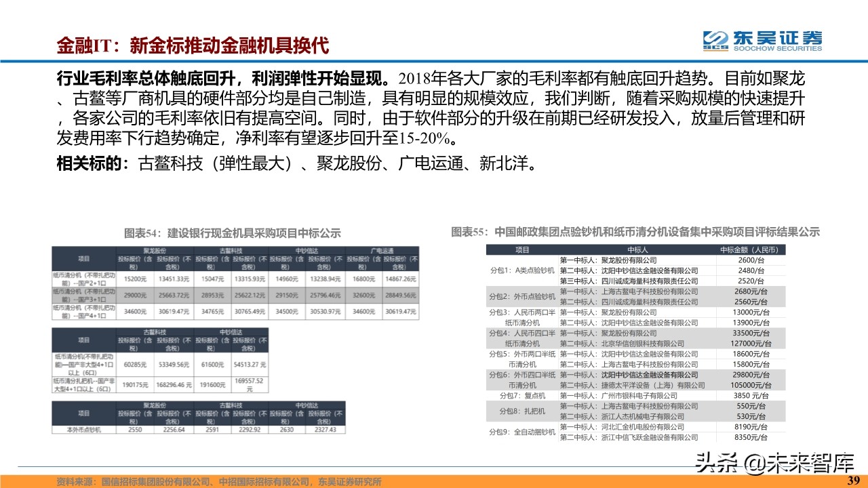Click the row label 分包2：外币点验钞机
The height and width of the screenshot is (488, 868).
coord(522,296)
